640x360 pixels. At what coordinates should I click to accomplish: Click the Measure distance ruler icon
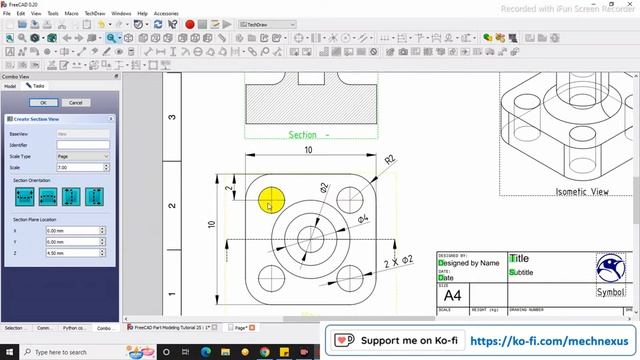(x=222, y=38)
